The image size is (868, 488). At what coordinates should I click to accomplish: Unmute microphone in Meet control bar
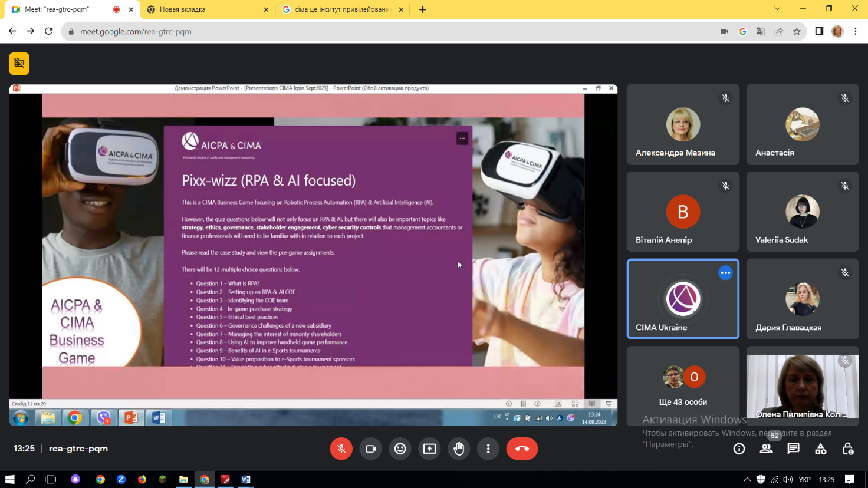pos(341,449)
